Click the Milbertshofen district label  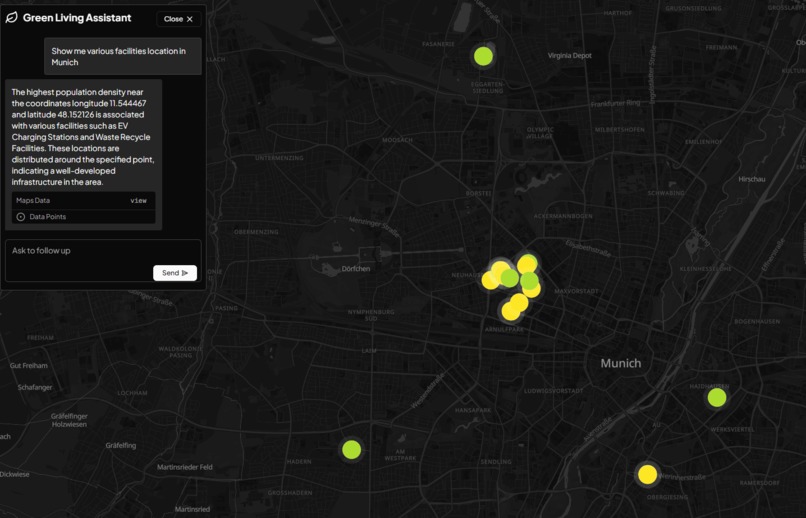[619, 130]
